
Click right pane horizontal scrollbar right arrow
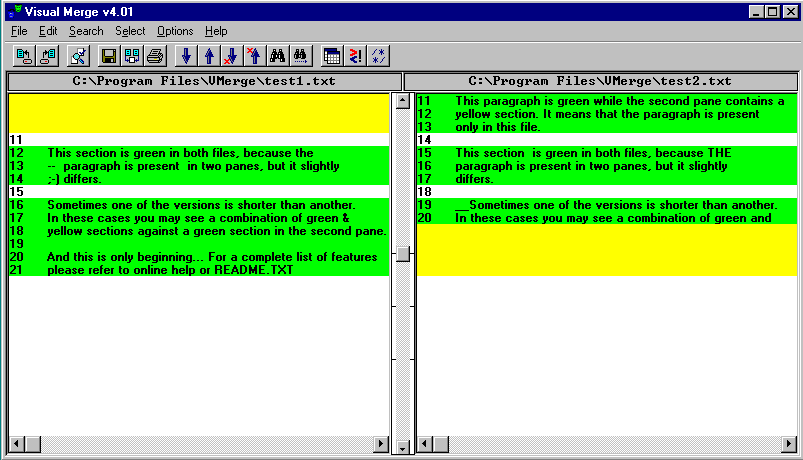(789, 444)
